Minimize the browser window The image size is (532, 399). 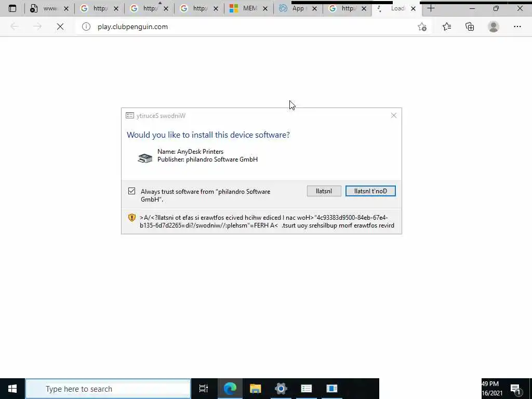(x=472, y=8)
